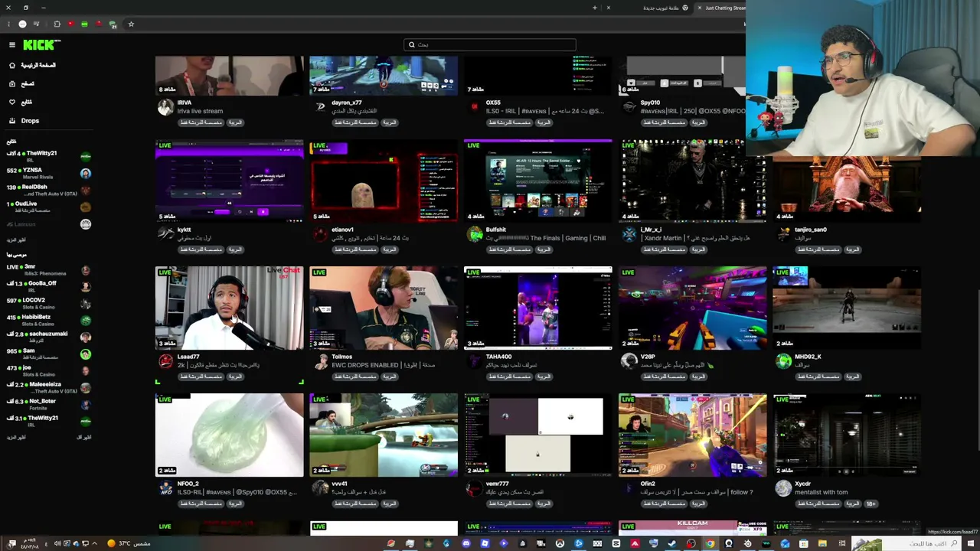
Task: Open Lsaad77 stream thumbnail
Action: (x=230, y=308)
